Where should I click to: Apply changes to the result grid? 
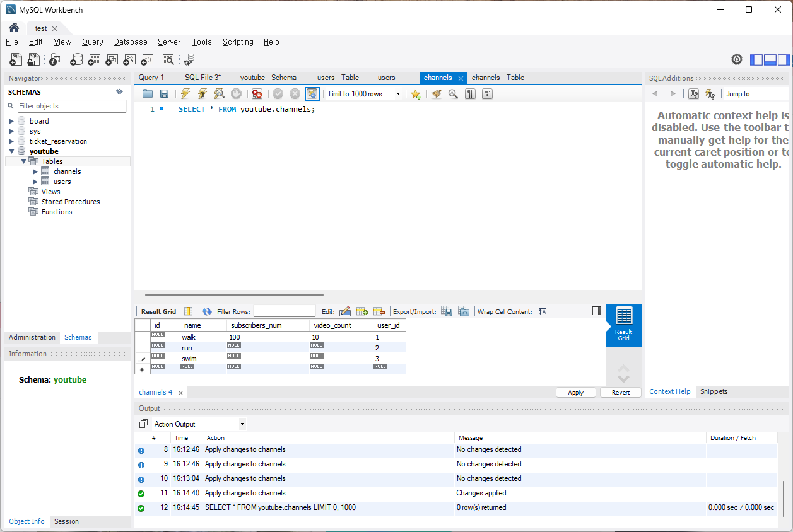point(576,392)
